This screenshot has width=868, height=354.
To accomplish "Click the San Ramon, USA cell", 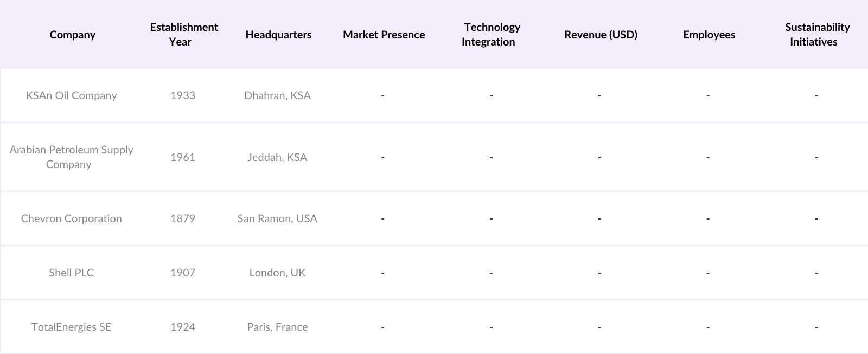I will 277,218.
